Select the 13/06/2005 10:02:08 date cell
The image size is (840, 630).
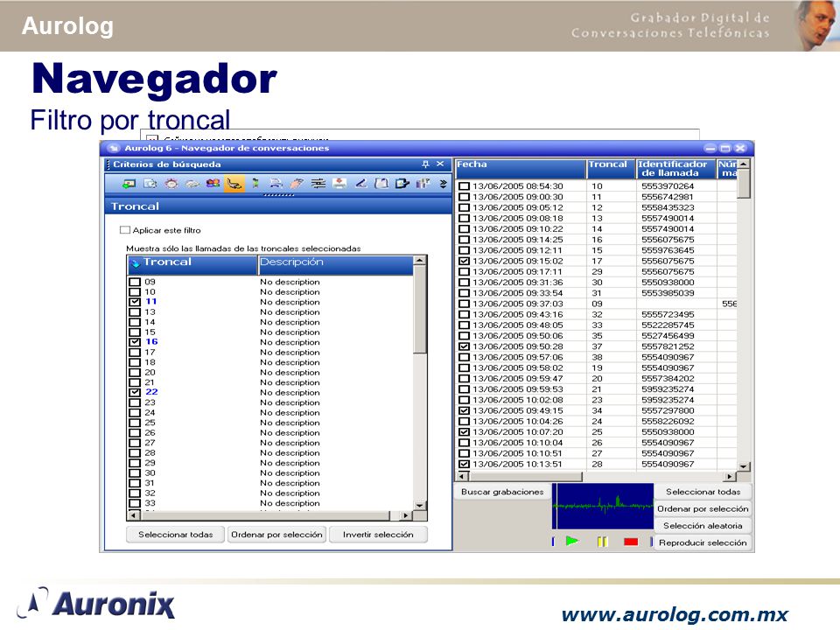(x=517, y=400)
